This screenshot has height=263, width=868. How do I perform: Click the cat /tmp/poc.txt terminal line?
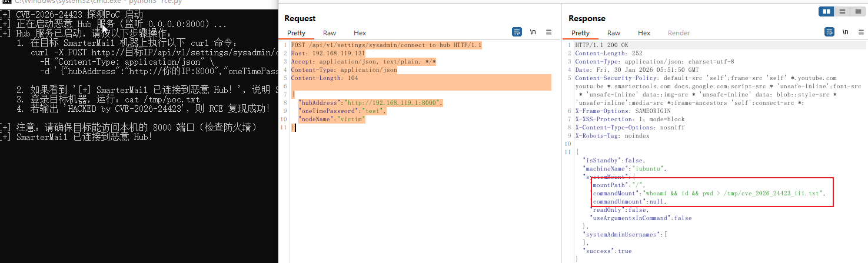[x=108, y=99]
